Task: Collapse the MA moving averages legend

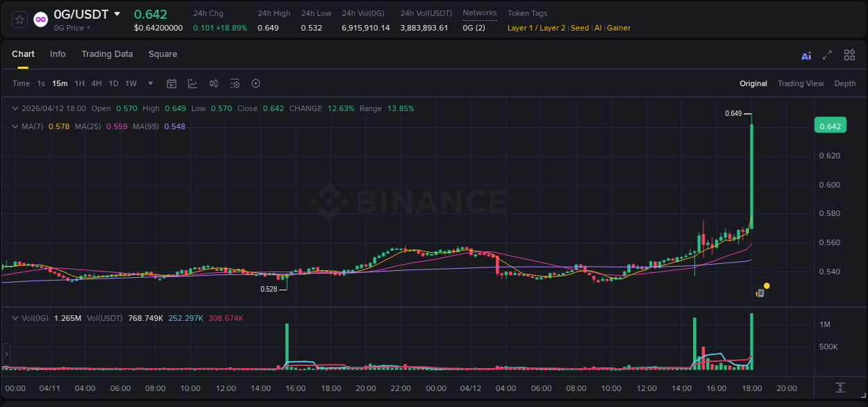Action: tap(15, 126)
